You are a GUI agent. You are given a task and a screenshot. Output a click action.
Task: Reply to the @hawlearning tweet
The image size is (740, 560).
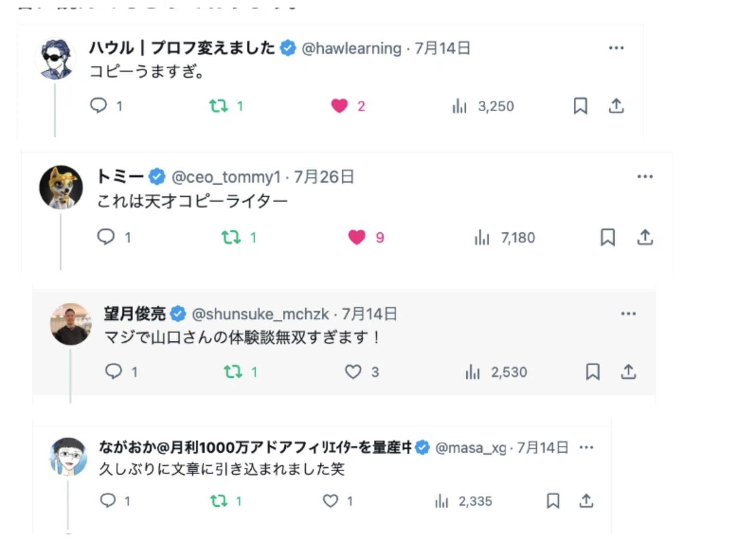tap(99, 105)
